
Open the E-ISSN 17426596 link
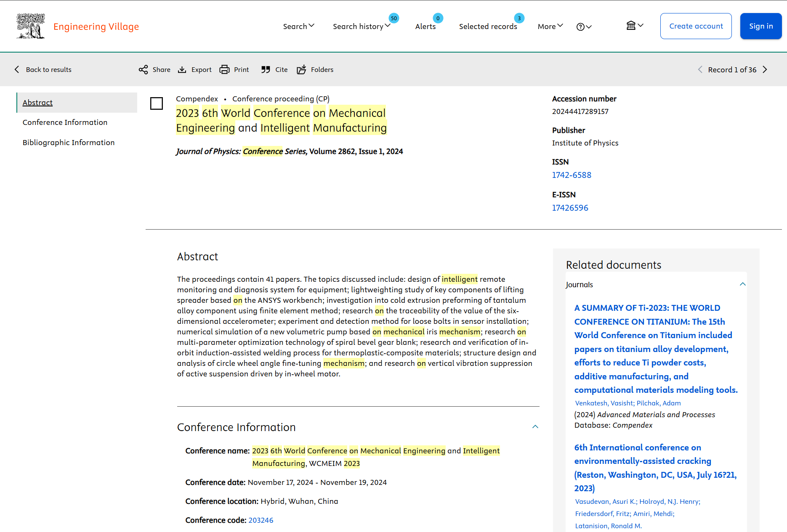point(570,208)
